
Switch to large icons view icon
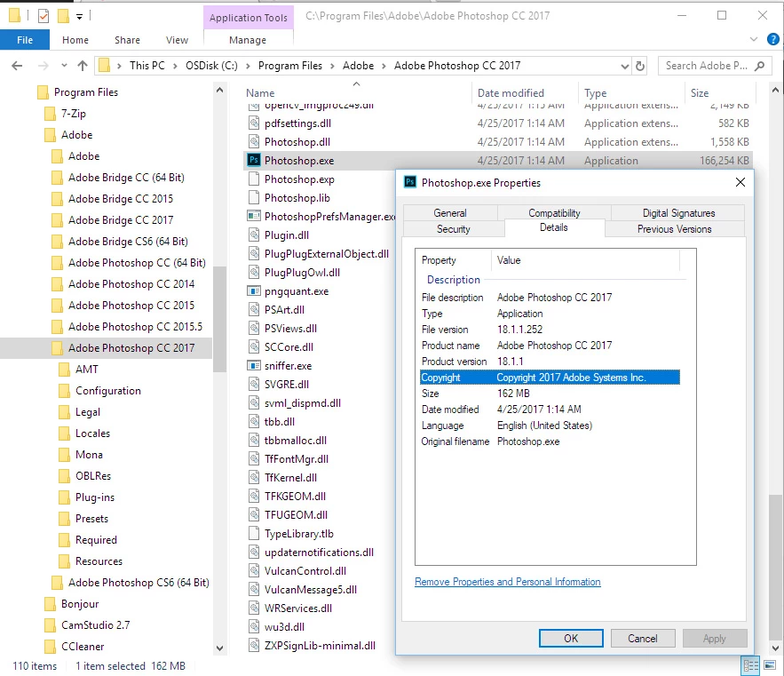point(770,665)
